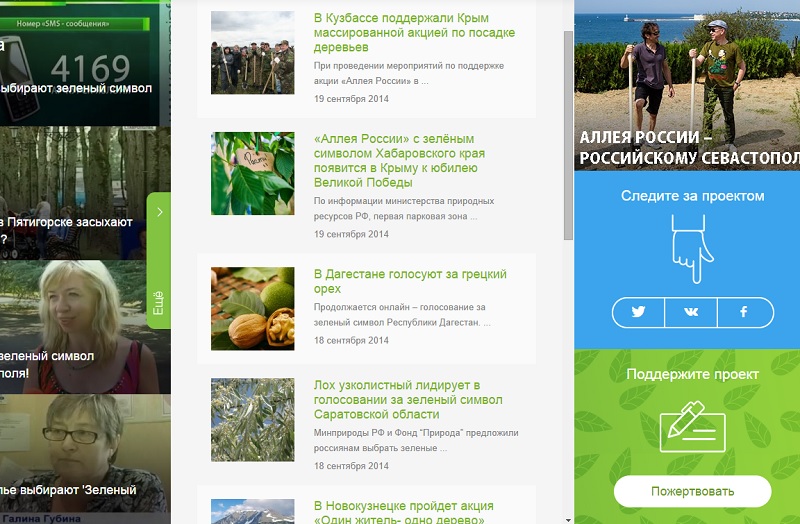
Task: Click '18 сентября 2014' under the Dagestan article
Action: coord(351,340)
